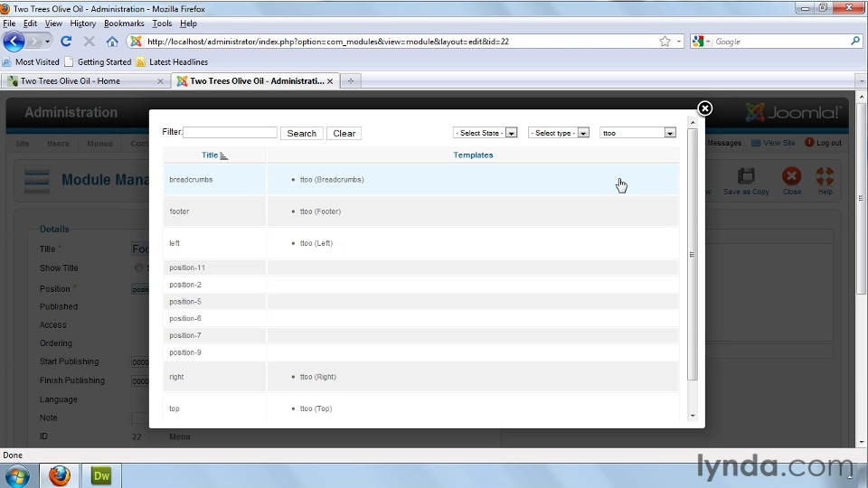The height and width of the screenshot is (488, 868).
Task: Expand the Select State dropdown
Action: click(485, 133)
